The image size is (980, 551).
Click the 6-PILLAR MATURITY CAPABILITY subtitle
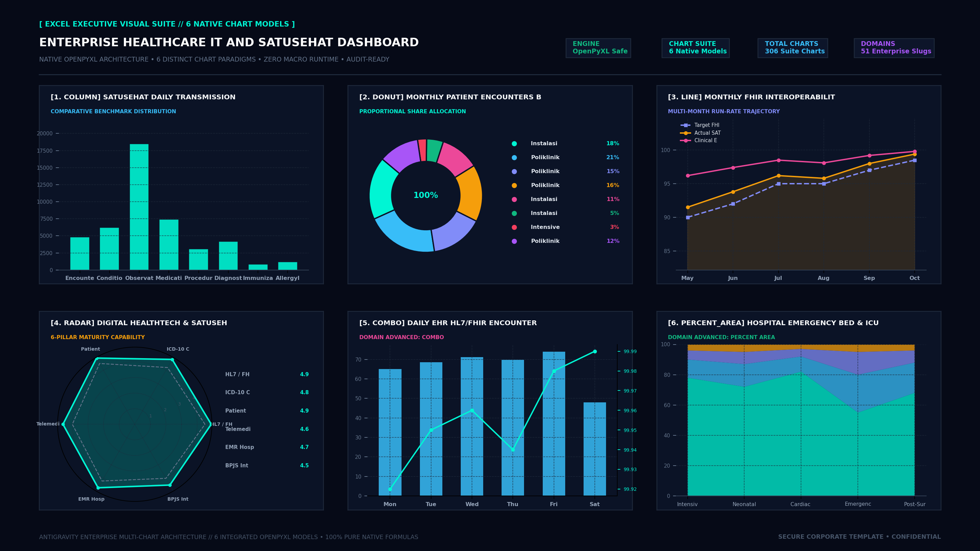pyautogui.click(x=98, y=338)
